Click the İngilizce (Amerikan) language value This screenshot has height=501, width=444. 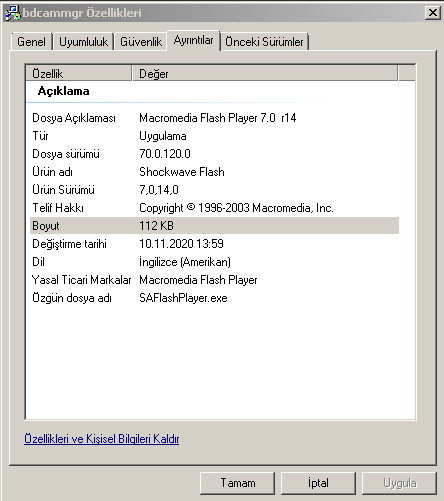click(185, 262)
